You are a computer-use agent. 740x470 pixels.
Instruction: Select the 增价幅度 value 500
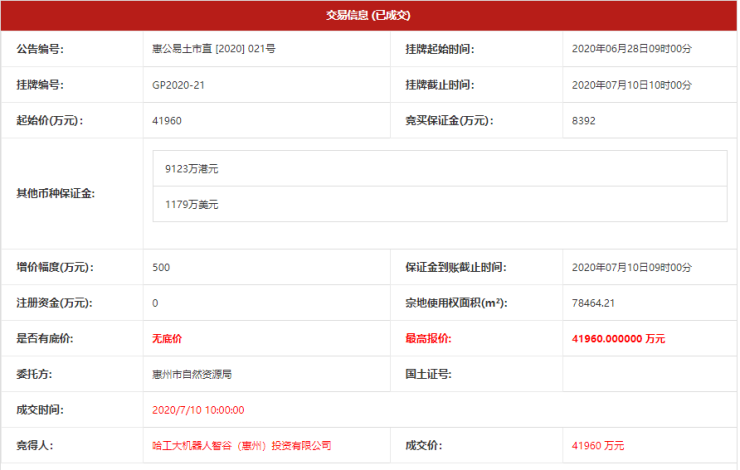pos(161,267)
